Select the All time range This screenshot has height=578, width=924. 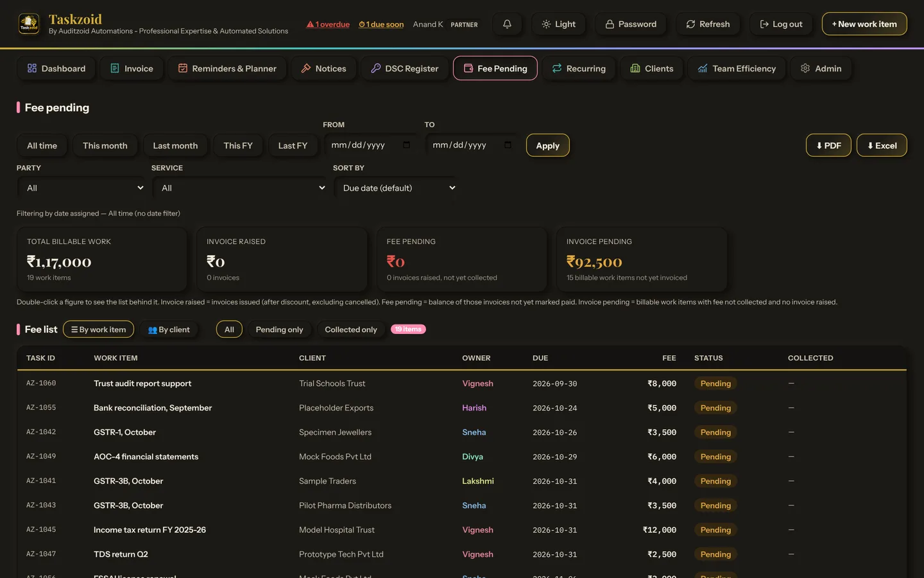42,145
